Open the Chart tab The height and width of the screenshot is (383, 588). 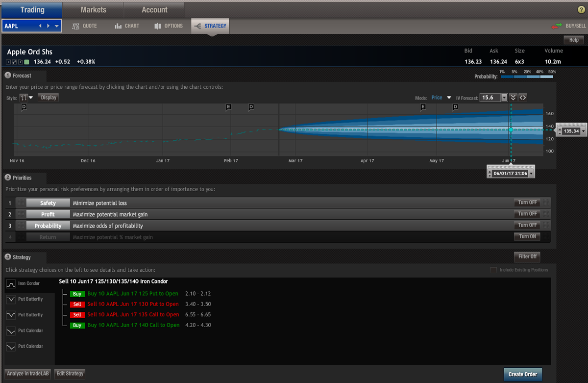(x=126, y=26)
